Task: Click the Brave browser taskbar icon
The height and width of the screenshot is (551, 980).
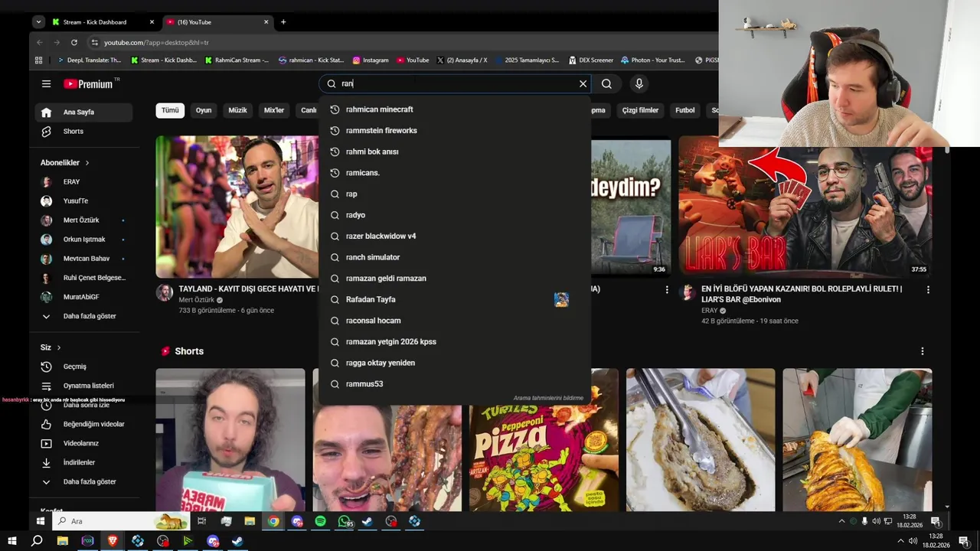Action: tap(113, 541)
